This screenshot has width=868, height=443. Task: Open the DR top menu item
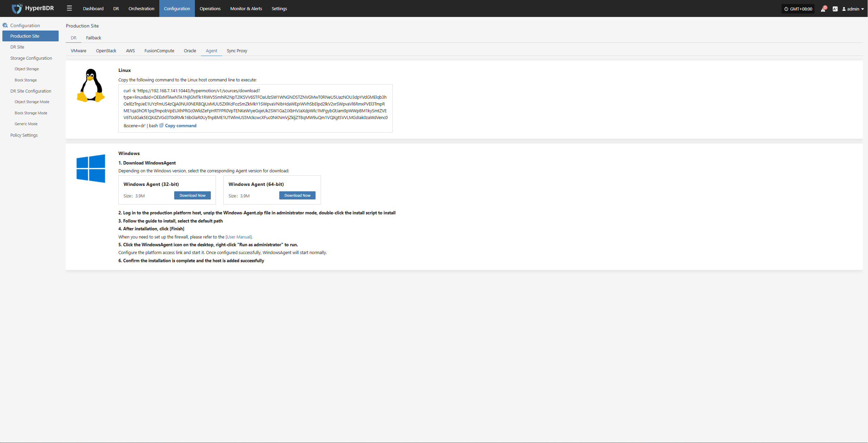click(116, 8)
